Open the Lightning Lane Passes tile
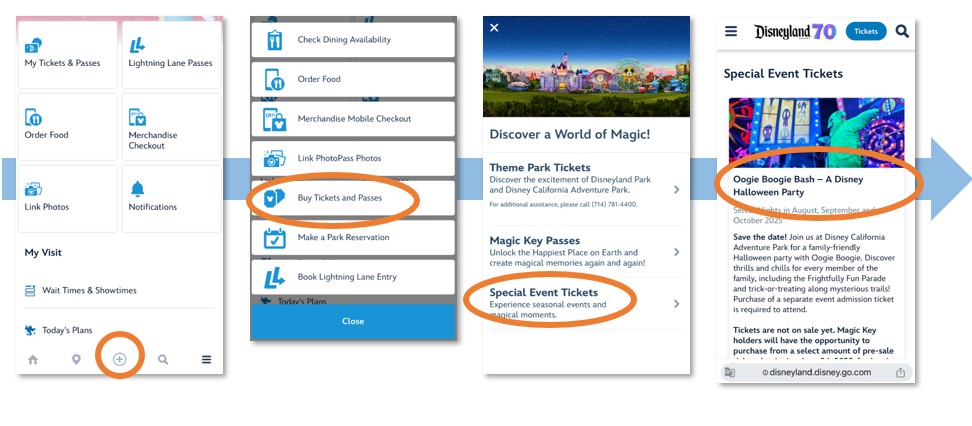Viewport: 972px width, 426px height. pyautogui.click(x=171, y=55)
